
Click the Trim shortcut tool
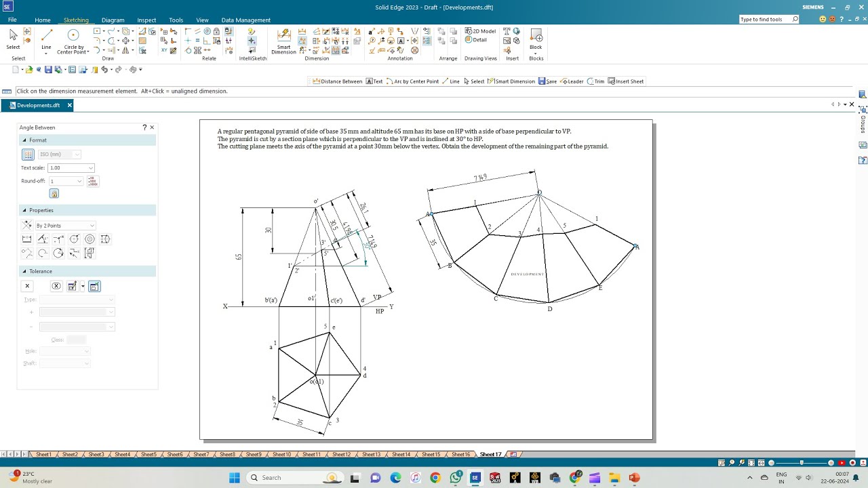[x=595, y=81]
